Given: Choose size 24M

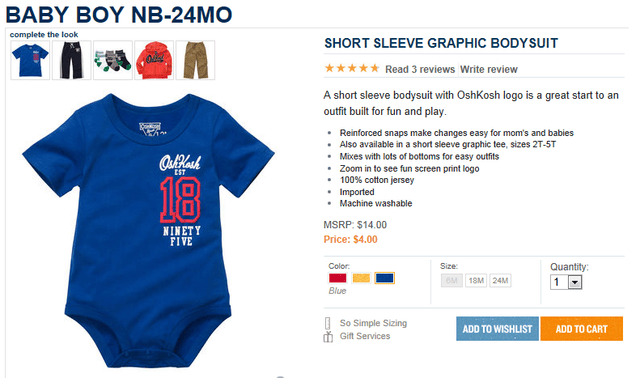Looking at the screenshot, I should pyautogui.click(x=500, y=280).
